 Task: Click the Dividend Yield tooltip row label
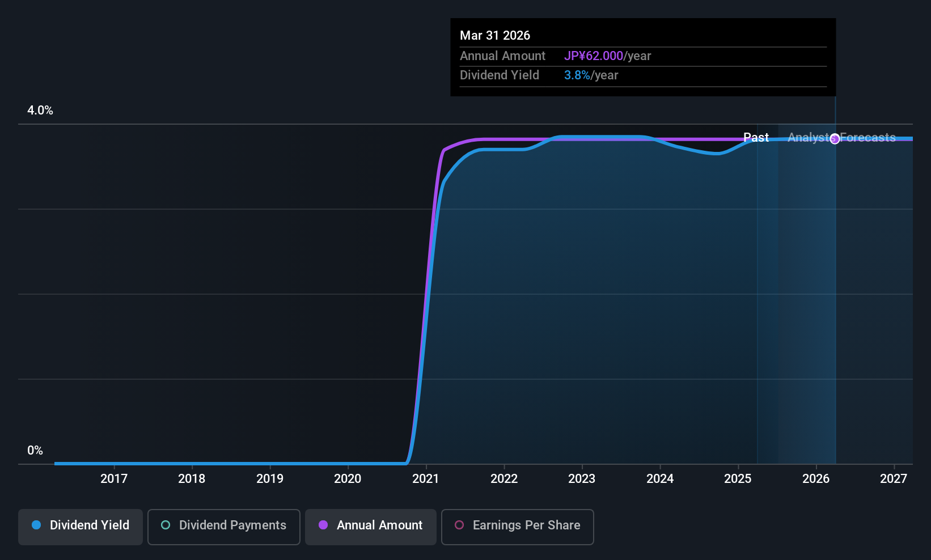click(x=500, y=75)
